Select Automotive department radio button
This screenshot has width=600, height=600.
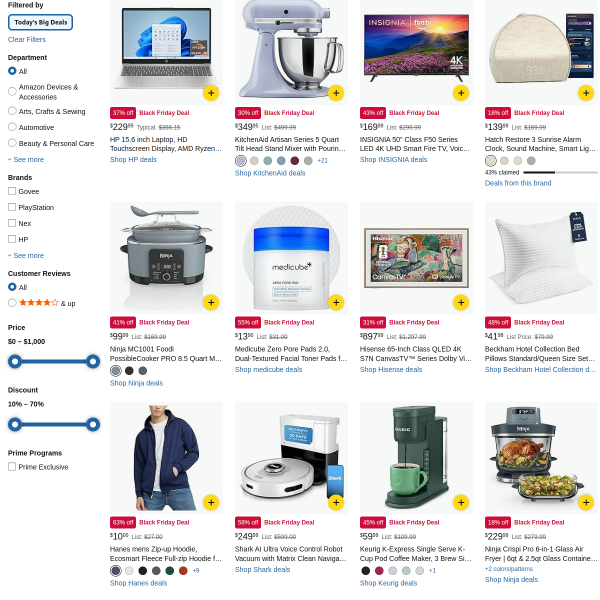(12, 127)
